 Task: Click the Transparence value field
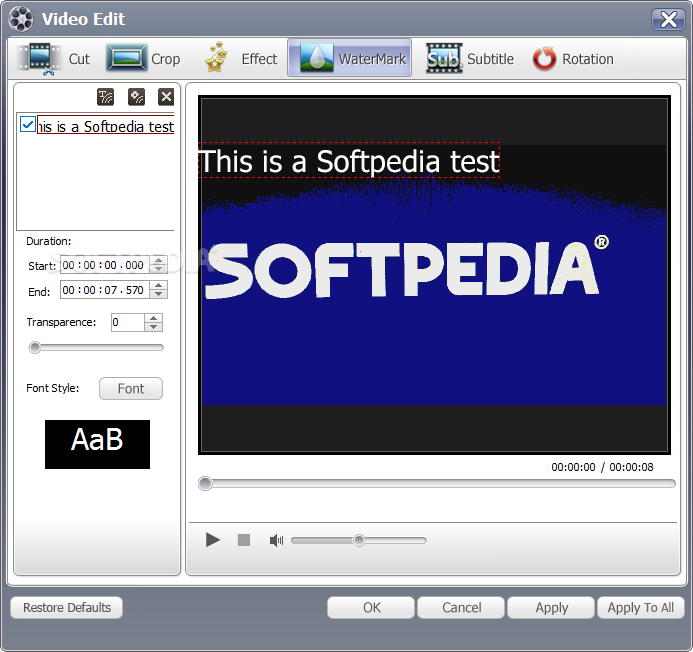point(127,322)
